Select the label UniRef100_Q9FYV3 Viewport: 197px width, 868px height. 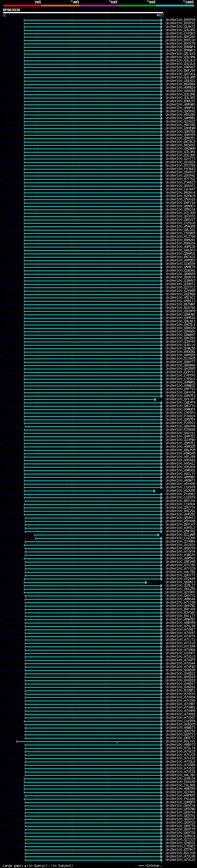point(180,389)
